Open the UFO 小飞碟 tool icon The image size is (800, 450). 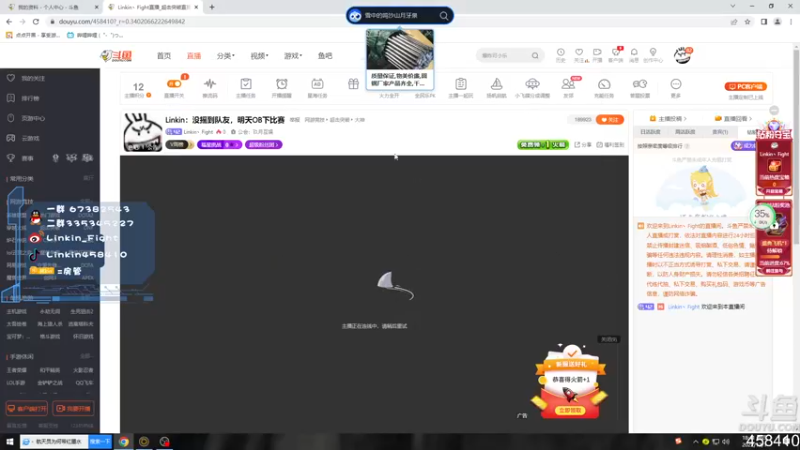(x=532, y=84)
